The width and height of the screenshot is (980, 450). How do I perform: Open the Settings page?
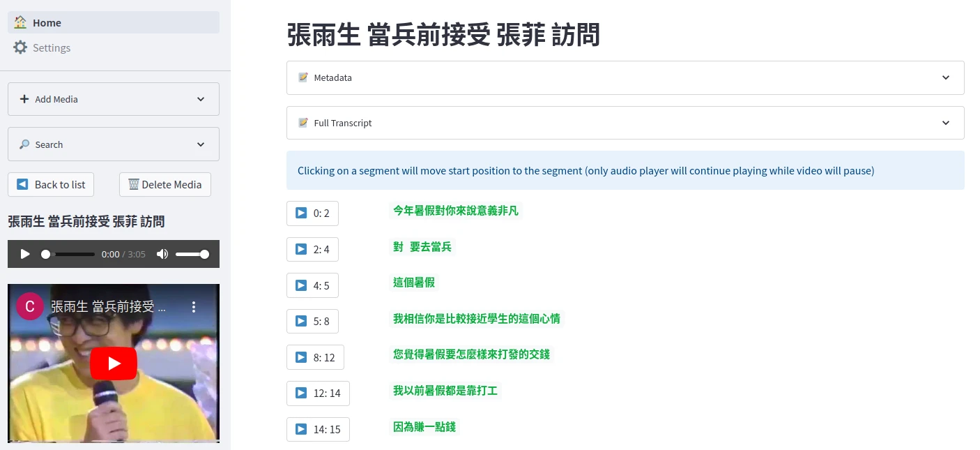51,48
